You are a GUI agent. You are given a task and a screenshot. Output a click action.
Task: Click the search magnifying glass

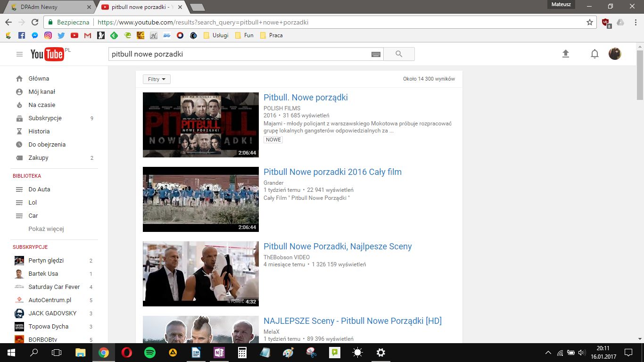click(x=398, y=54)
